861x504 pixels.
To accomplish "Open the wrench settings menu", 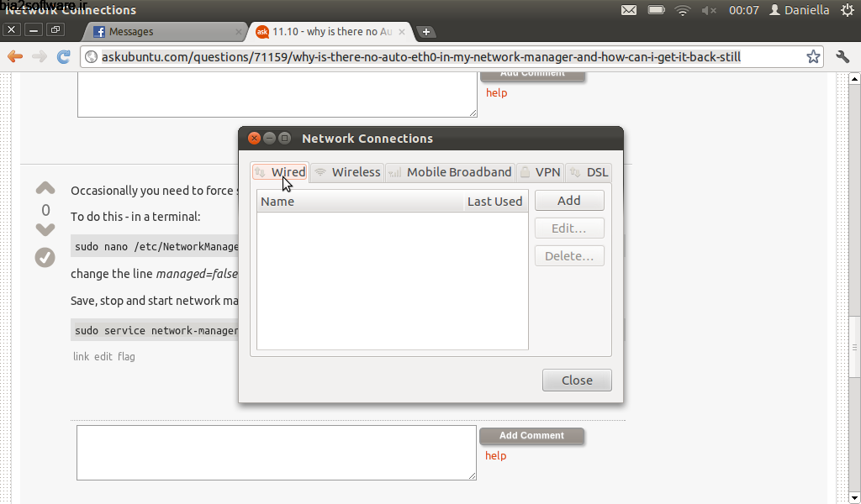I will 843,57.
